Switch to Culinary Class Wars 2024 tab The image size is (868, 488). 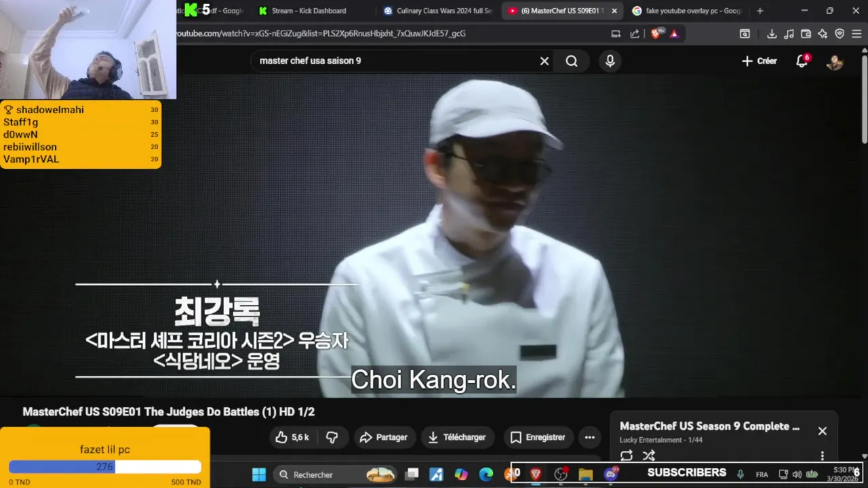(x=437, y=11)
